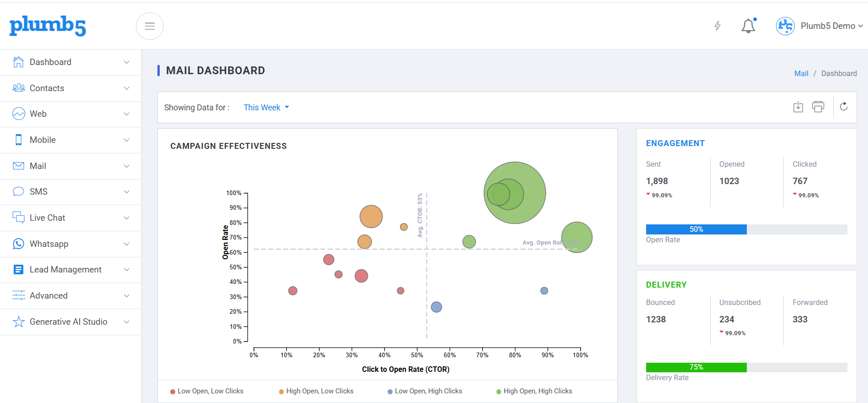Expand the Live Chat menu chevron

click(127, 218)
